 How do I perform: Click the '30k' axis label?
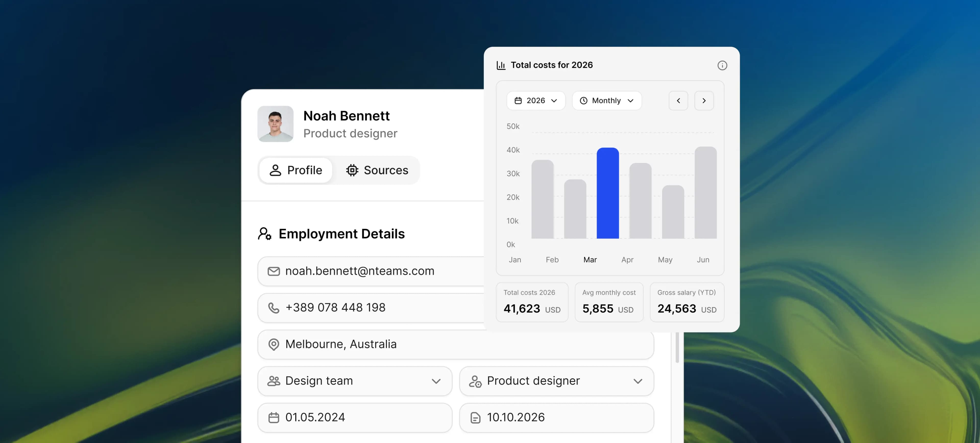point(513,174)
